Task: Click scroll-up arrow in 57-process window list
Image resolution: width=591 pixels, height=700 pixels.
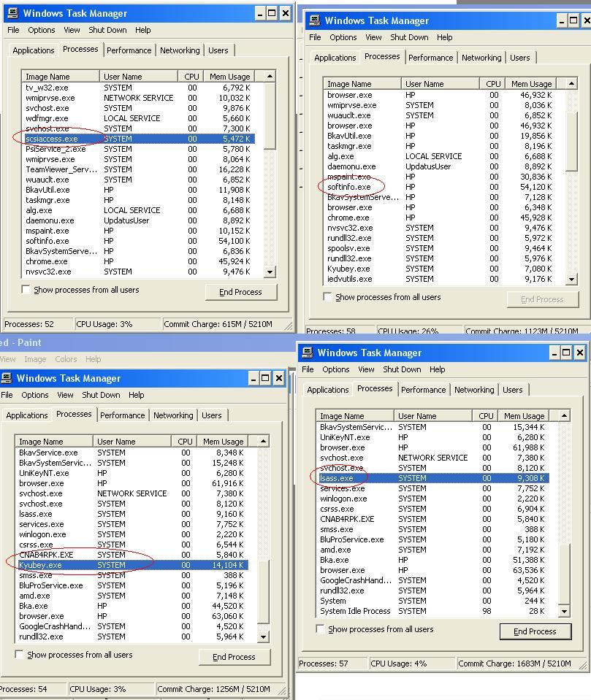Action: (564, 415)
